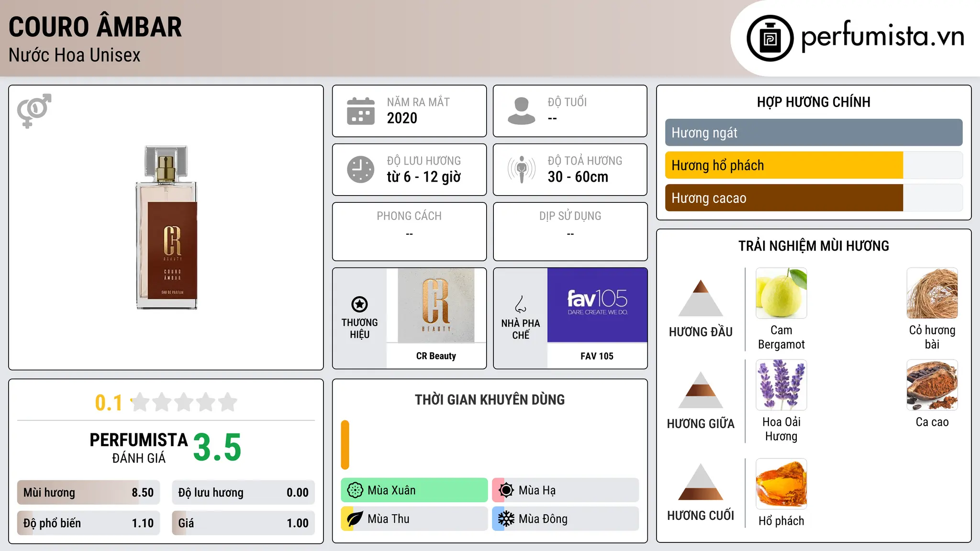
Task: Click the Hương ngát accord bar
Action: coord(814,132)
